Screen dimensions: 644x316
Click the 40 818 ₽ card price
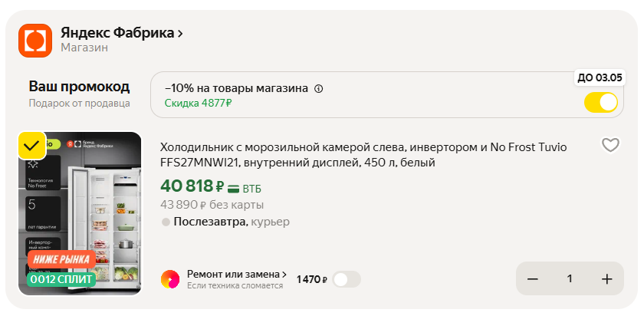click(192, 186)
